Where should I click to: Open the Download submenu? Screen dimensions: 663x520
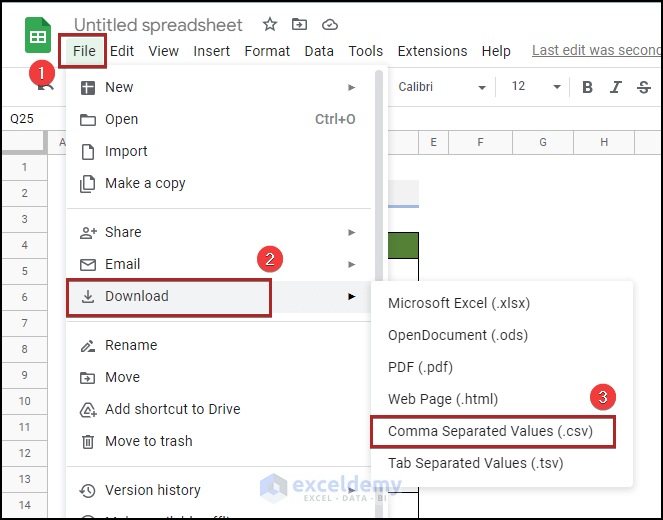coord(219,296)
